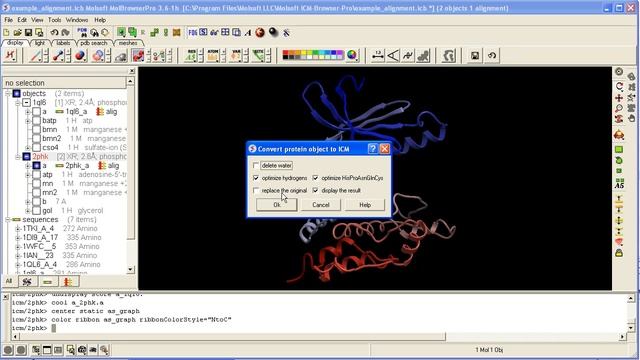Select the wire representation tool

click(x=35, y=56)
